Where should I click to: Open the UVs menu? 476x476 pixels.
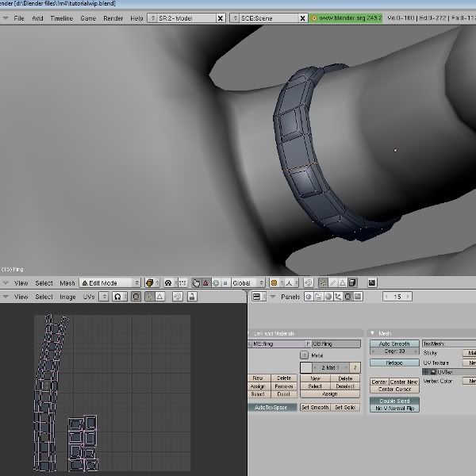(89, 297)
